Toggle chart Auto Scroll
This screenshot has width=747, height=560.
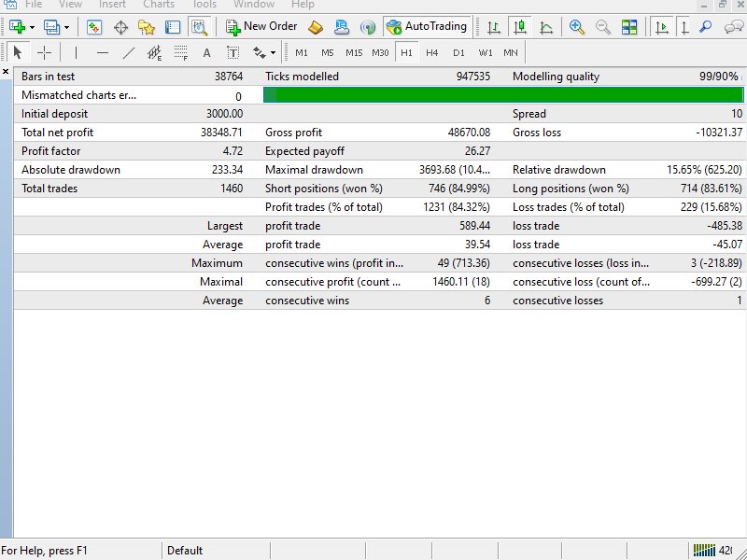pyautogui.click(x=662, y=27)
